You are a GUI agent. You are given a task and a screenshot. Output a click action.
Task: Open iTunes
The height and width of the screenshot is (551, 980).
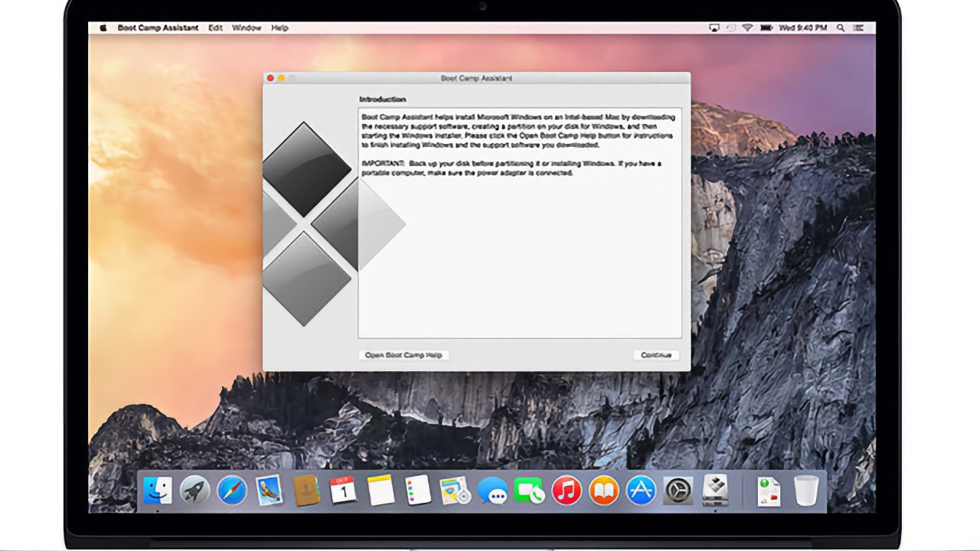[565, 491]
